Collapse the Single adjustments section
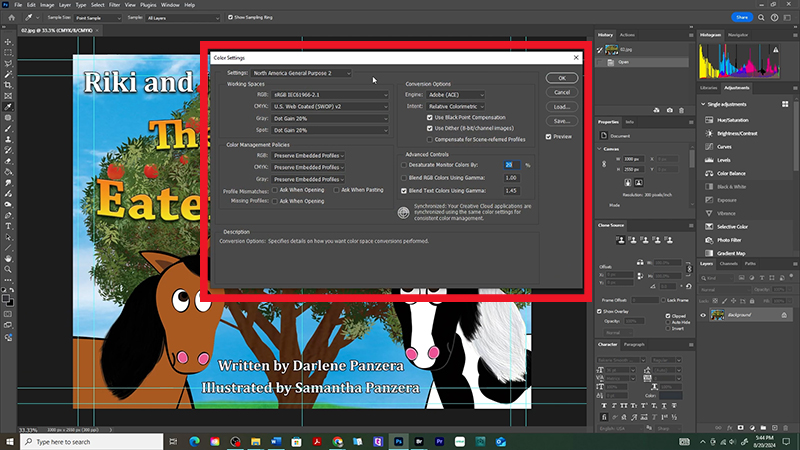This screenshot has height=450, width=800. click(x=703, y=104)
